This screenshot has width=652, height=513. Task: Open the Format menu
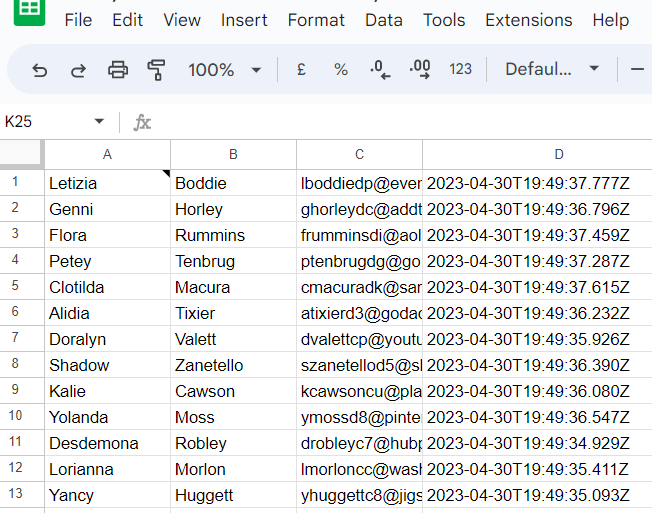click(x=316, y=20)
